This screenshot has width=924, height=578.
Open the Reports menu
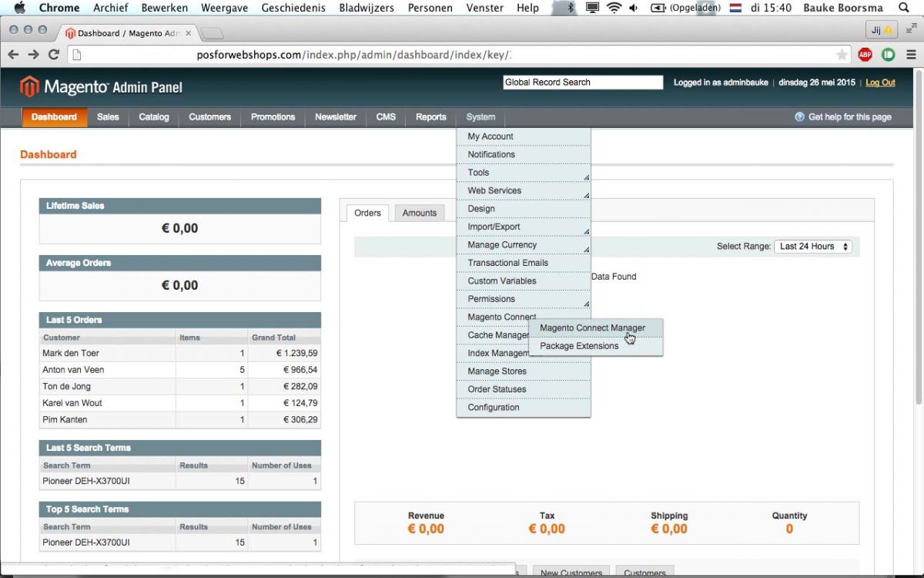tap(430, 117)
